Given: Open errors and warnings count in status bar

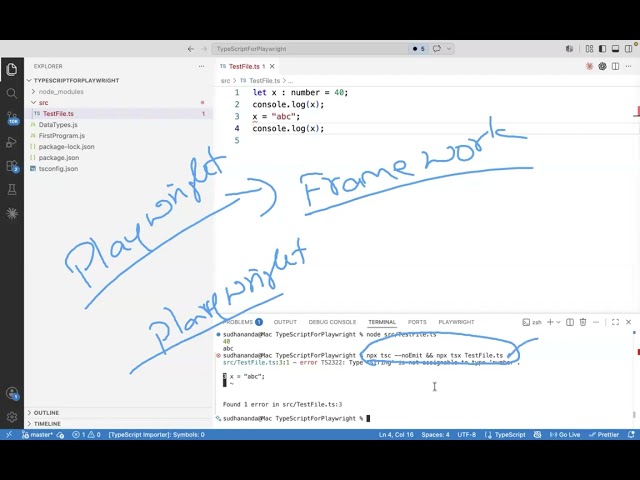Looking at the screenshot, I should [x=86, y=435].
